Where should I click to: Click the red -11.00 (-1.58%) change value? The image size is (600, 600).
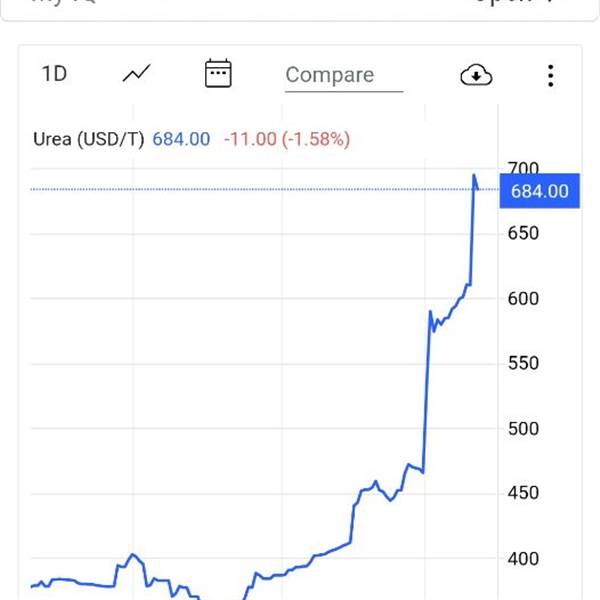(x=286, y=139)
